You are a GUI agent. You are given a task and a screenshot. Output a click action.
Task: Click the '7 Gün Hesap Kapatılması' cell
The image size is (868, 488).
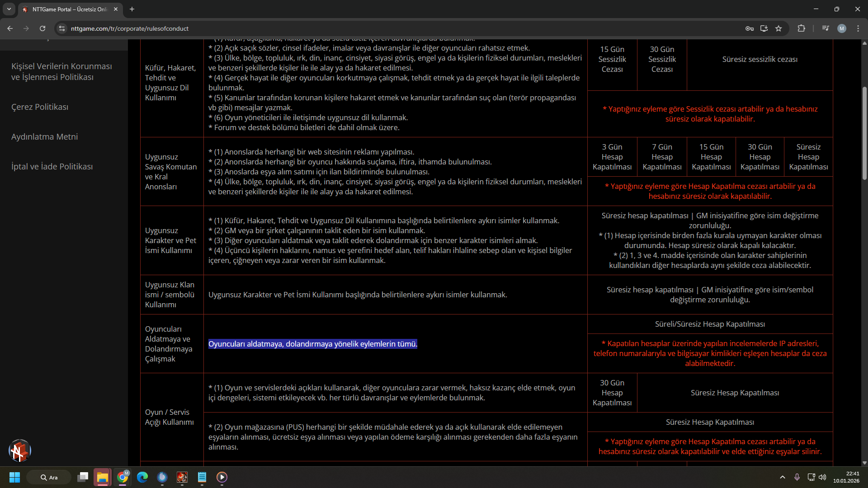pos(662,157)
